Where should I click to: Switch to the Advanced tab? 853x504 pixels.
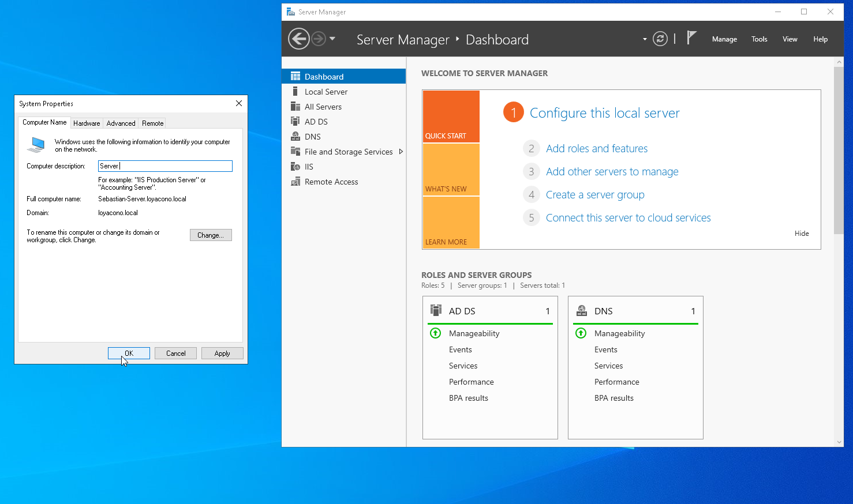click(121, 123)
